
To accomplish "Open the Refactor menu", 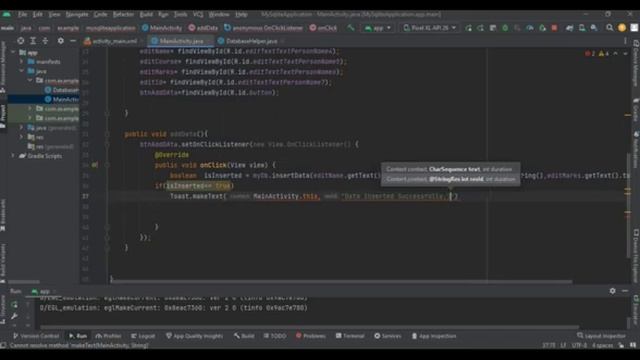I will 123,14.
